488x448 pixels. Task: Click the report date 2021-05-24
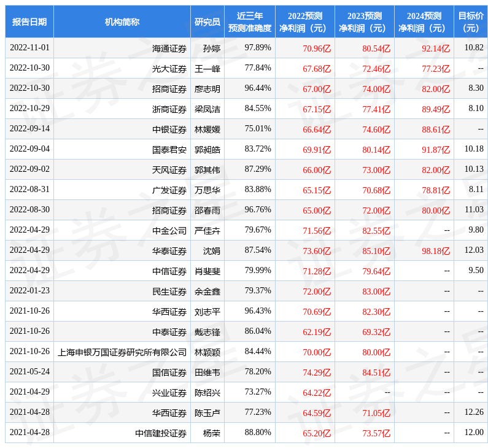click(x=29, y=371)
